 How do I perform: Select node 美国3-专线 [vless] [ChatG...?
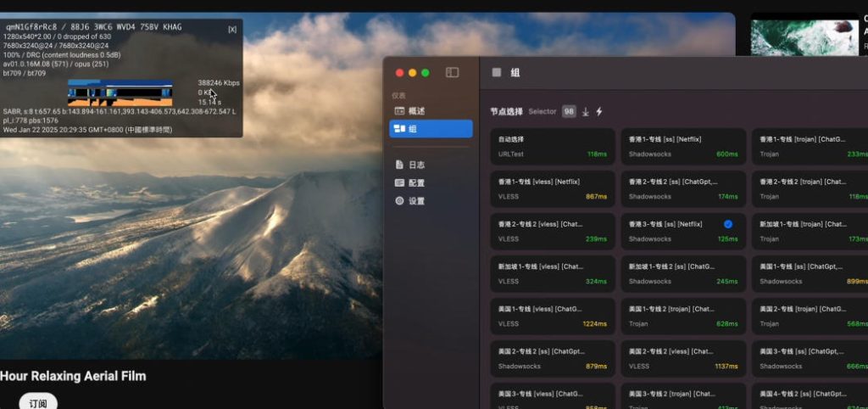click(x=553, y=395)
